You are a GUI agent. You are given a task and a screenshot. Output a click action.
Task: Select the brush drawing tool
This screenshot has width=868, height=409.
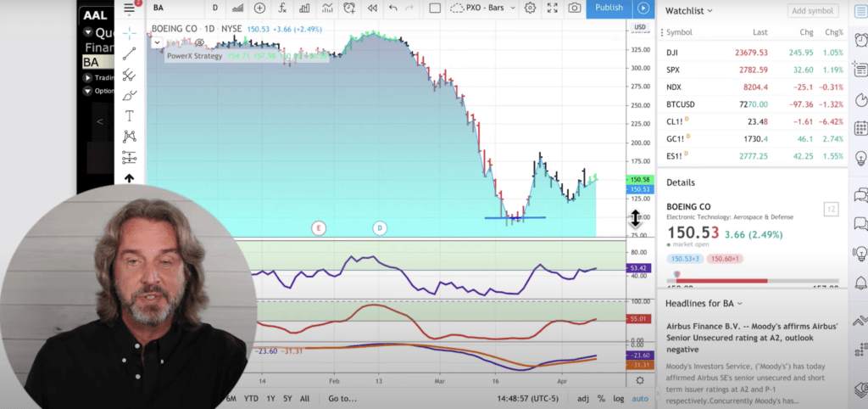129,95
